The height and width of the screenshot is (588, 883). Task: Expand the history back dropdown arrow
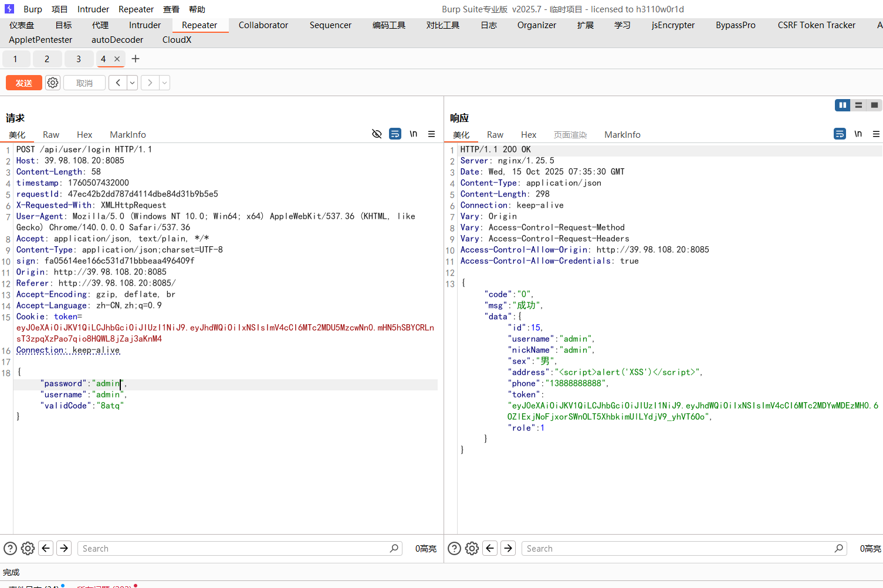pyautogui.click(x=133, y=83)
